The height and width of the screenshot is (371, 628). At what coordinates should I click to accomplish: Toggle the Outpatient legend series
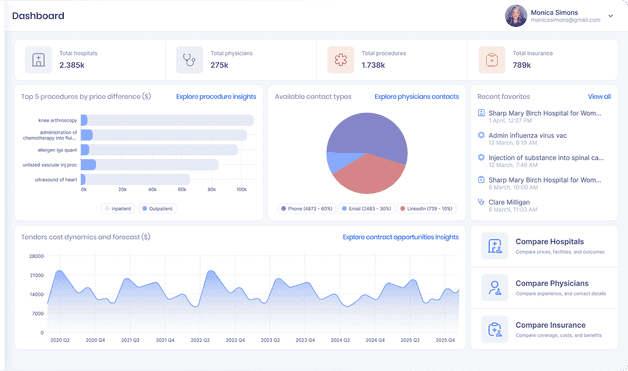tap(157, 209)
